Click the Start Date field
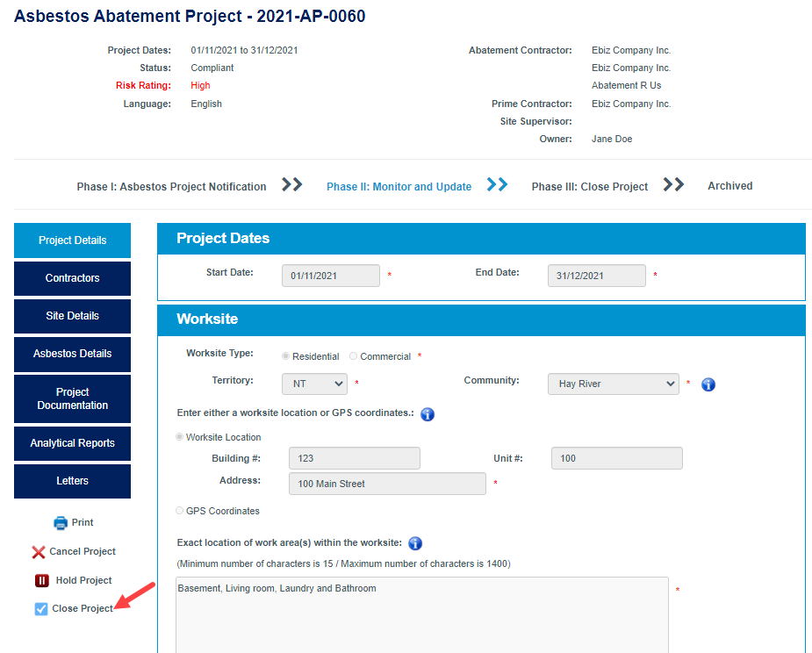 [x=330, y=276]
